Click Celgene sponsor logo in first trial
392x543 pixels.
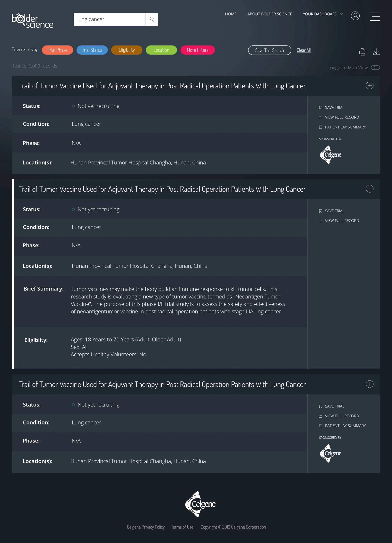tap(330, 155)
